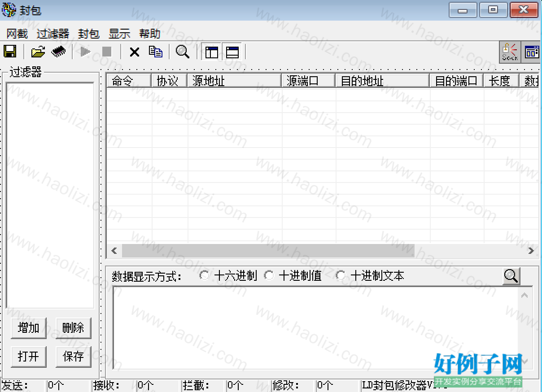542x392 pixels.
Task: Click the 封包 app icon in title bar
Action: click(9, 9)
